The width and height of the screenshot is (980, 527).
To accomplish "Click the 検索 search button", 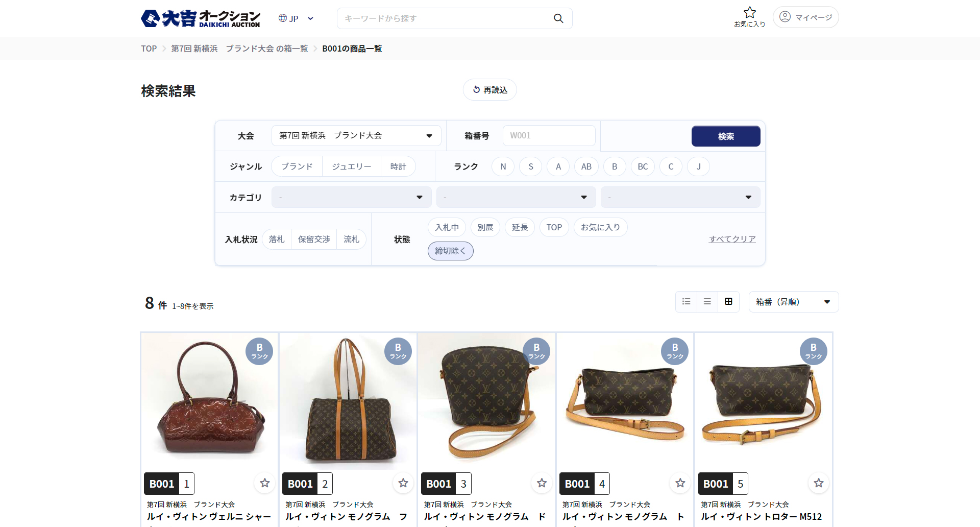I will pyautogui.click(x=726, y=136).
